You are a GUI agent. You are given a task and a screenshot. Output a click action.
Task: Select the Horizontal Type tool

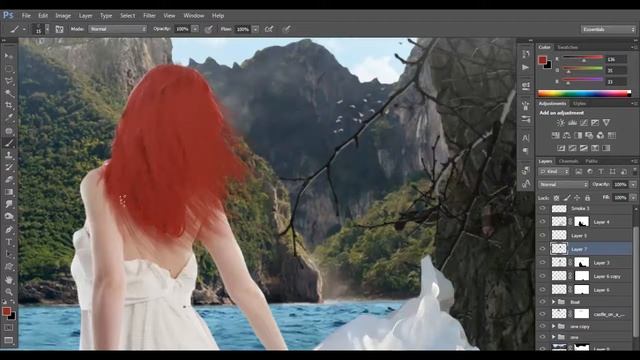point(9,242)
